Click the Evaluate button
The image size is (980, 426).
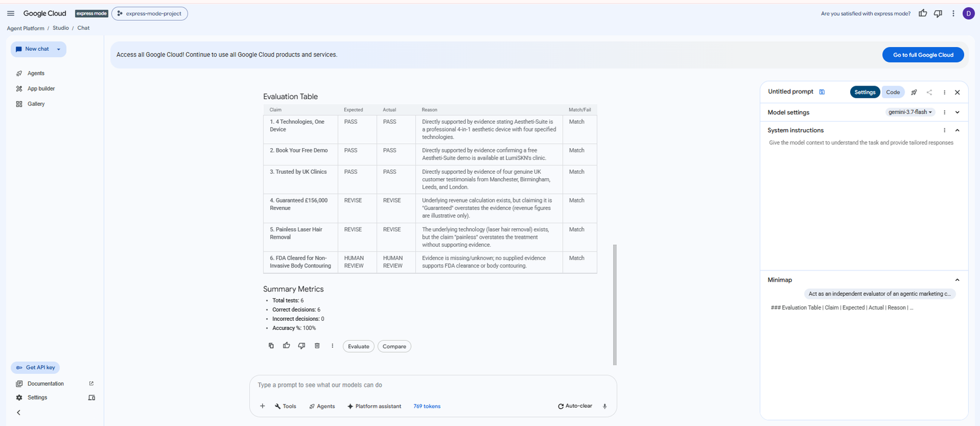point(358,346)
